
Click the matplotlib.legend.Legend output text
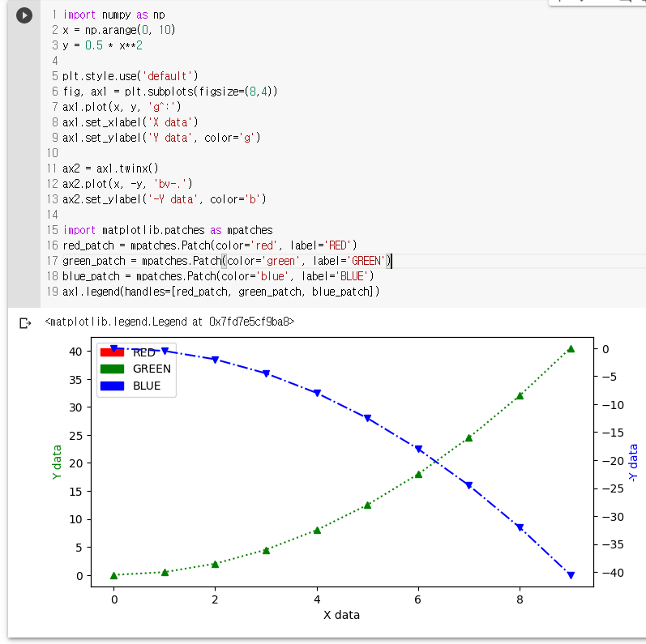click(169, 322)
